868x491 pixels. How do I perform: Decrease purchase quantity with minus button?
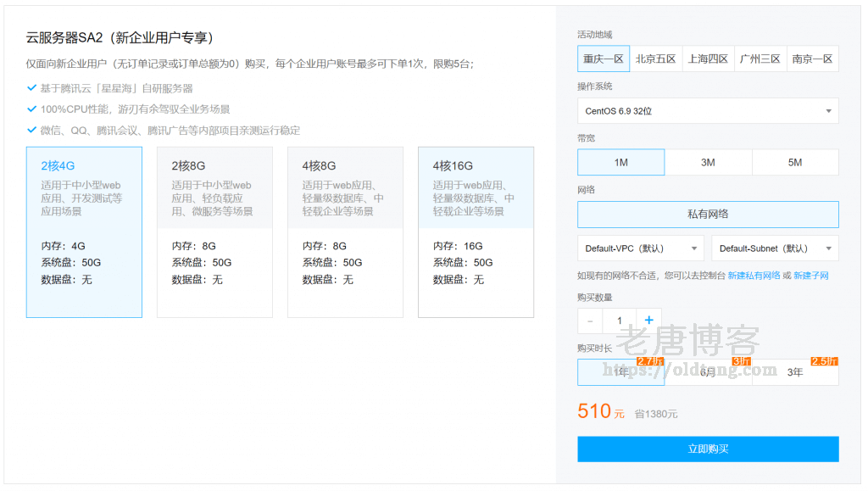pos(590,321)
